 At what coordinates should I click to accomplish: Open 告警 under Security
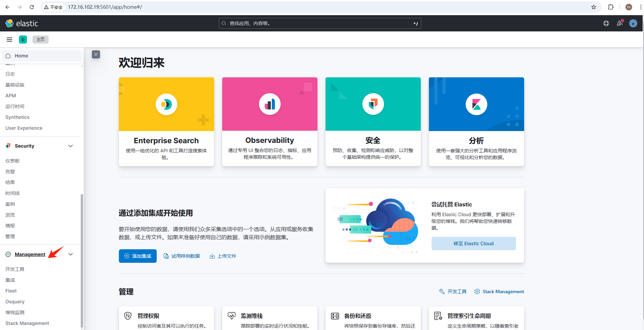point(10,172)
